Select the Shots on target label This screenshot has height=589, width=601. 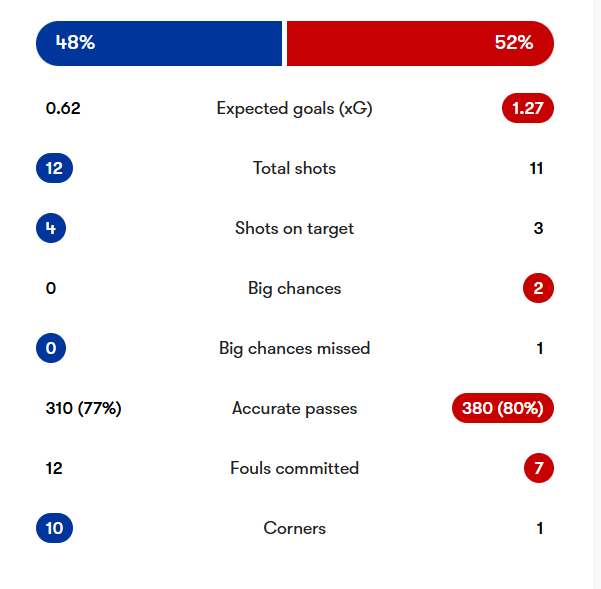(x=294, y=228)
